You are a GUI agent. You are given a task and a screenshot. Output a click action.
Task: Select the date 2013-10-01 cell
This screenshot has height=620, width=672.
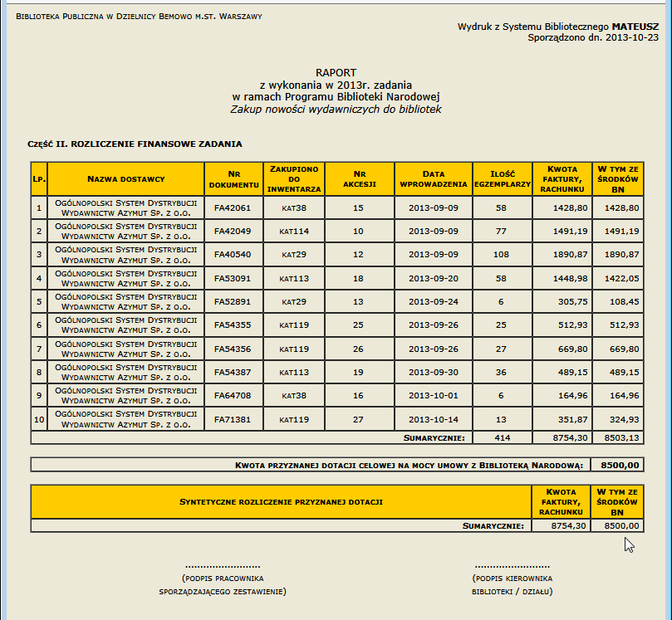point(434,397)
